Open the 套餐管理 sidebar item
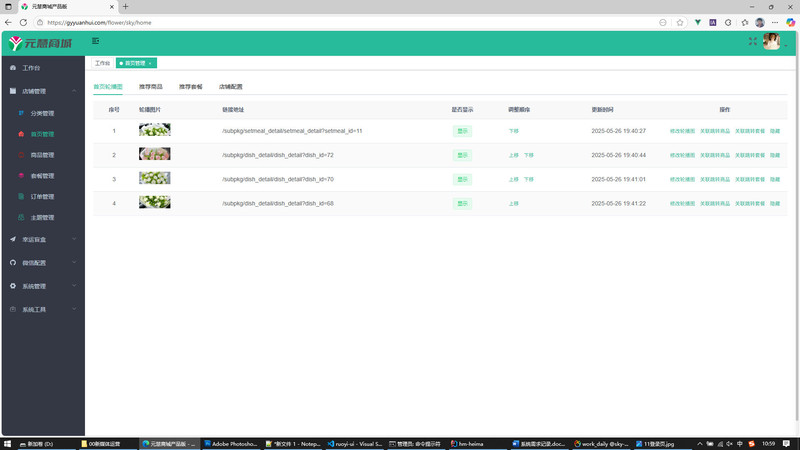 (42, 176)
